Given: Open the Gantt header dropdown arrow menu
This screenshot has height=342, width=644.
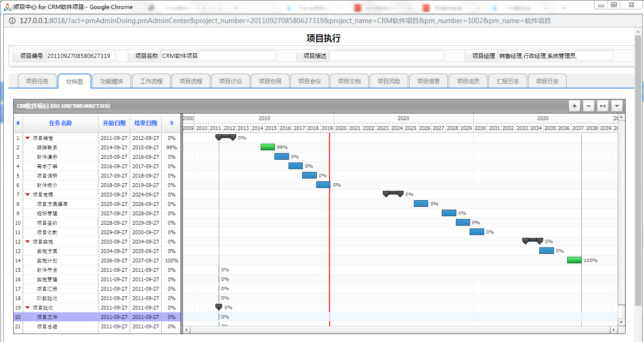Looking at the screenshot, I should (x=617, y=106).
